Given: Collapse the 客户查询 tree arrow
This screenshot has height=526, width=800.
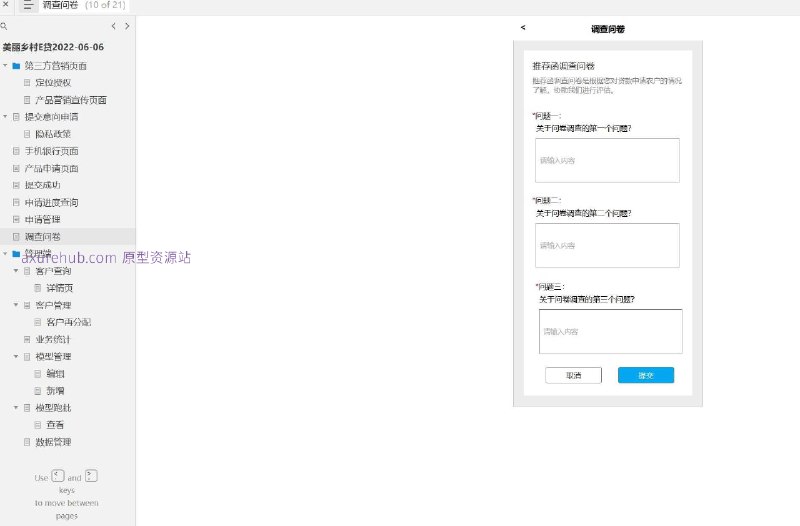Looking at the screenshot, I should pos(16,270).
